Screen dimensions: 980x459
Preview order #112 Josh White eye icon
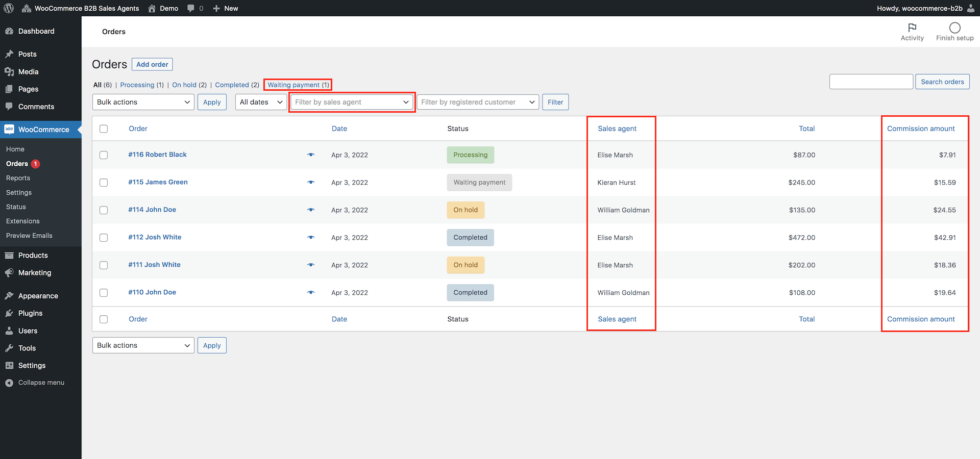(x=311, y=237)
